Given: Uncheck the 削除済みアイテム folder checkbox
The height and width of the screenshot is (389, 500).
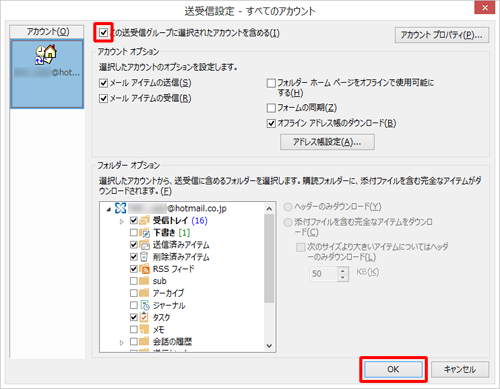Looking at the screenshot, I should coord(134,257).
